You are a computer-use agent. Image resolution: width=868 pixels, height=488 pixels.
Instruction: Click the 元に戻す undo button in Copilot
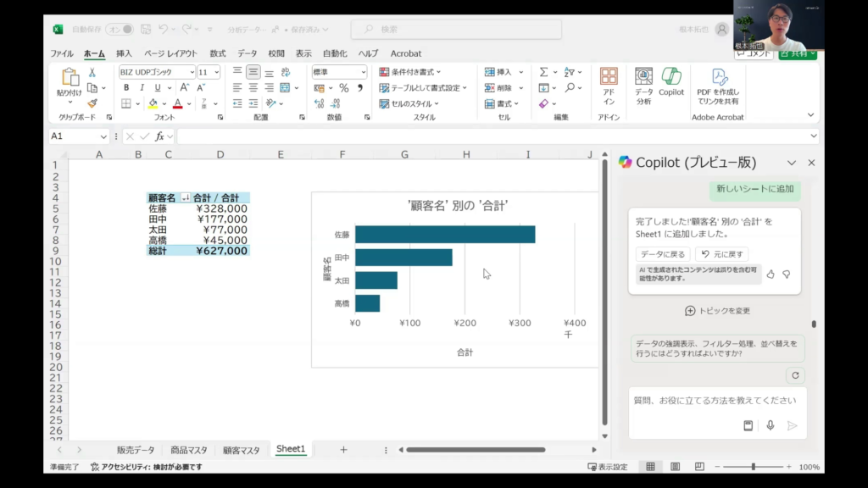[721, 254]
